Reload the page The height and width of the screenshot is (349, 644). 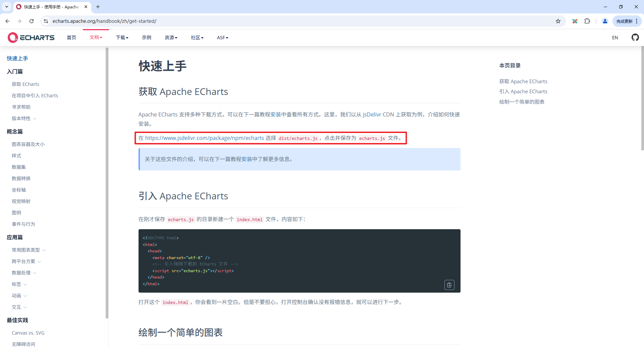[32, 21]
